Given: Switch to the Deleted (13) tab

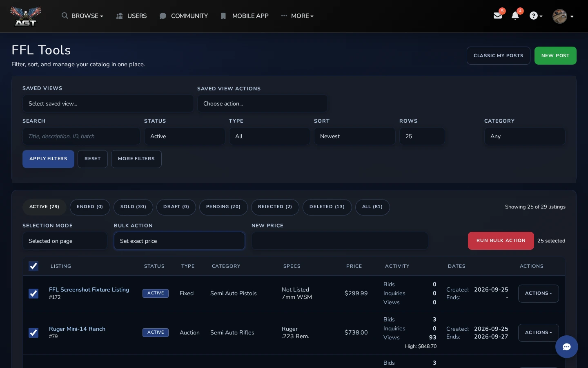Looking at the screenshot, I should (x=327, y=207).
